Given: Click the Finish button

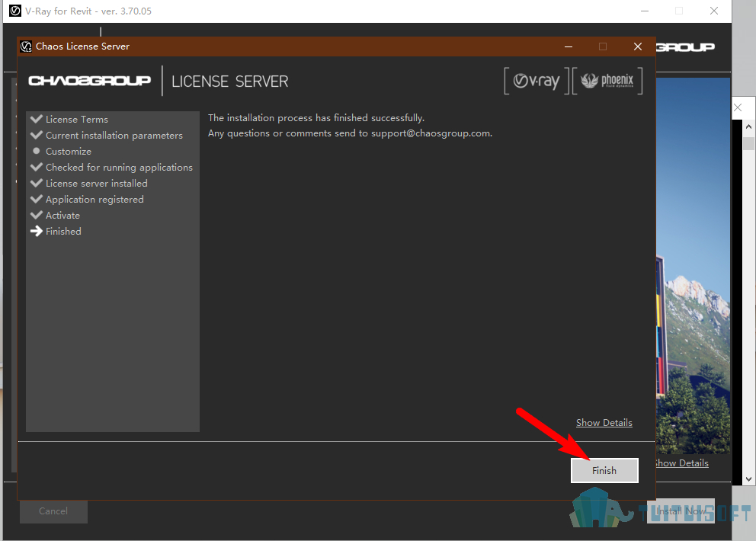Looking at the screenshot, I should pyautogui.click(x=604, y=470).
